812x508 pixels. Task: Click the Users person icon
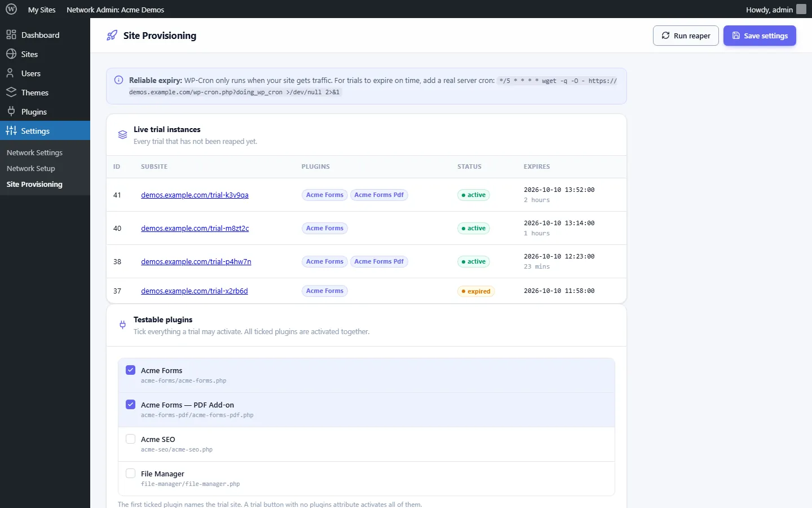10,73
